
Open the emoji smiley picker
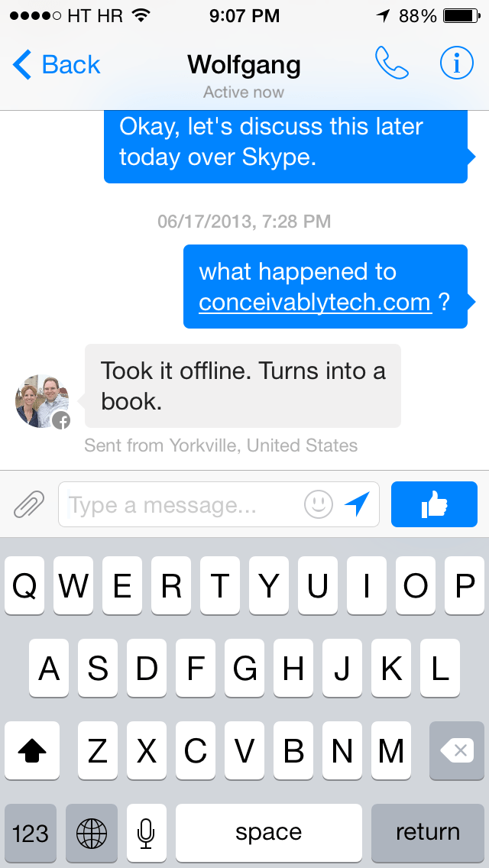[319, 504]
